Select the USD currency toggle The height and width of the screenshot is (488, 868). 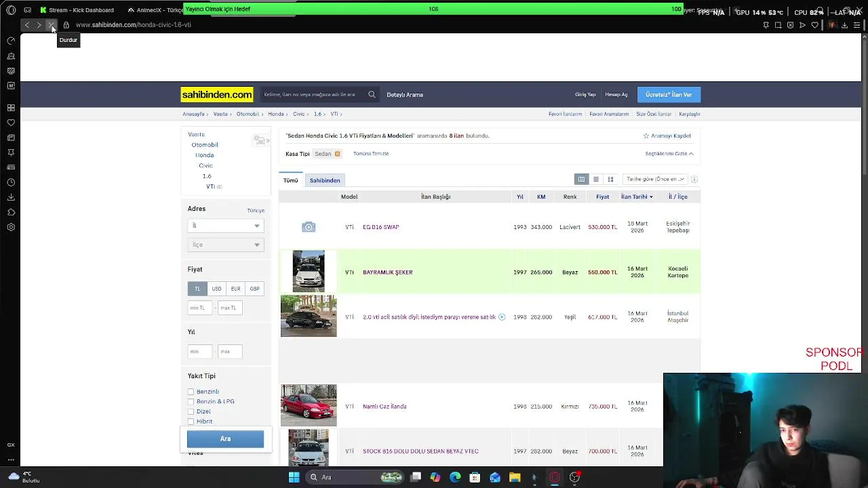click(216, 289)
